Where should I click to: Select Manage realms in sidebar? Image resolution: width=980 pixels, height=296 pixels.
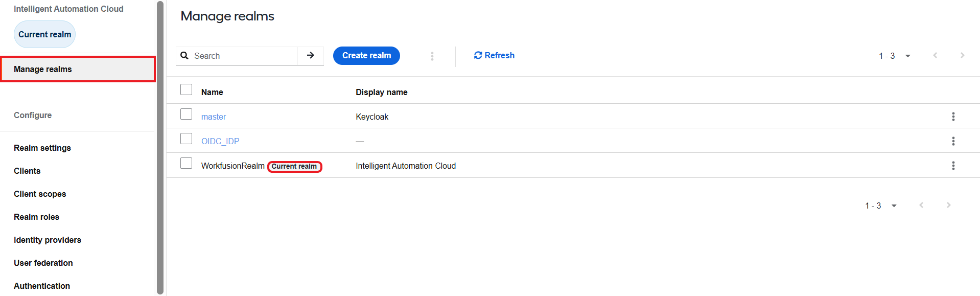(78, 69)
